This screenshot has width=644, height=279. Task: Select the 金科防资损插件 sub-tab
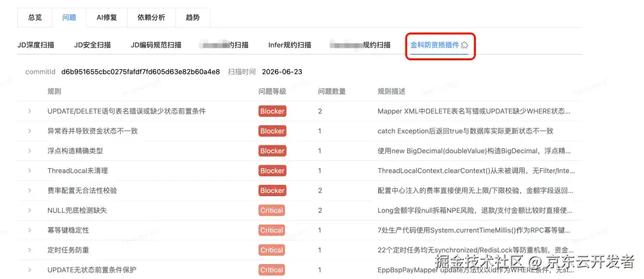(x=435, y=45)
